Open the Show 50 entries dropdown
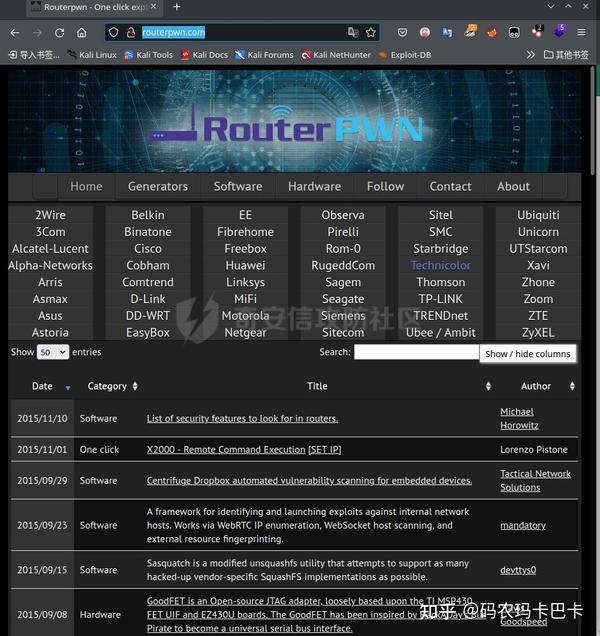600x636 pixels. 53,352
